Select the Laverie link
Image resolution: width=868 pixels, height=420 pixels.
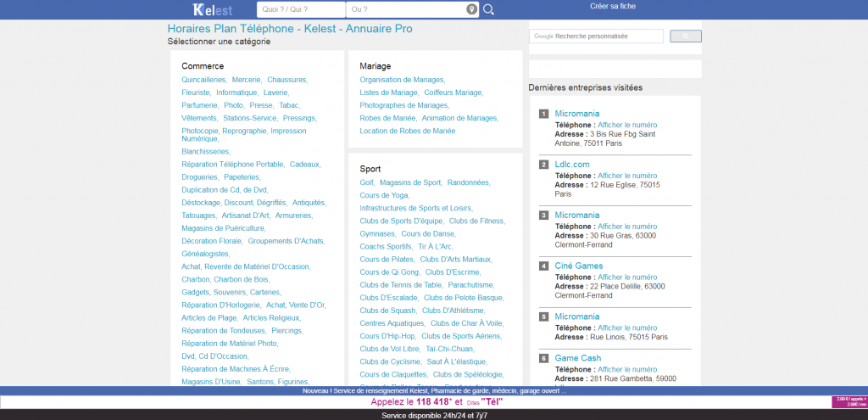click(275, 92)
